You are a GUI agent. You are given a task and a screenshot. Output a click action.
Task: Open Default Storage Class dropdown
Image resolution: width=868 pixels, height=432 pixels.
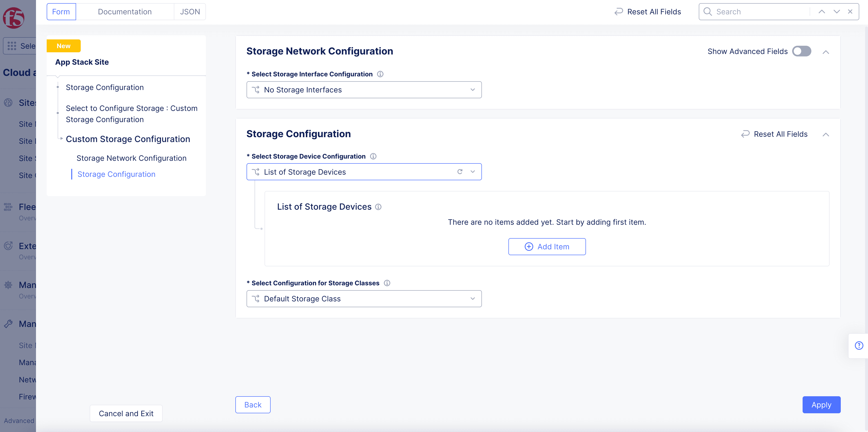pyautogui.click(x=364, y=299)
